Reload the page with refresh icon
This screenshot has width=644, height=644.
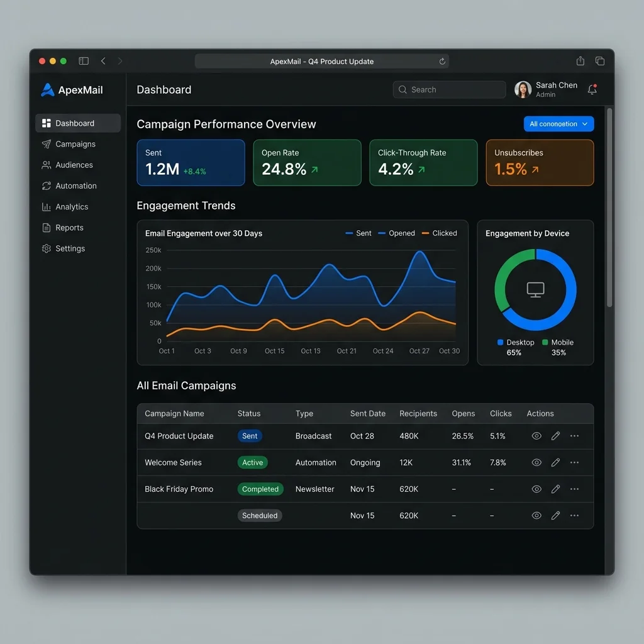pos(442,62)
